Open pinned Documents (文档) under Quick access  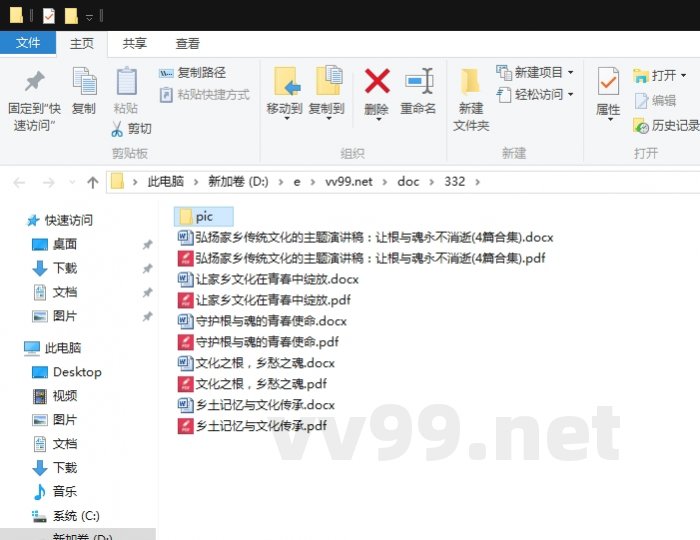coord(54,292)
